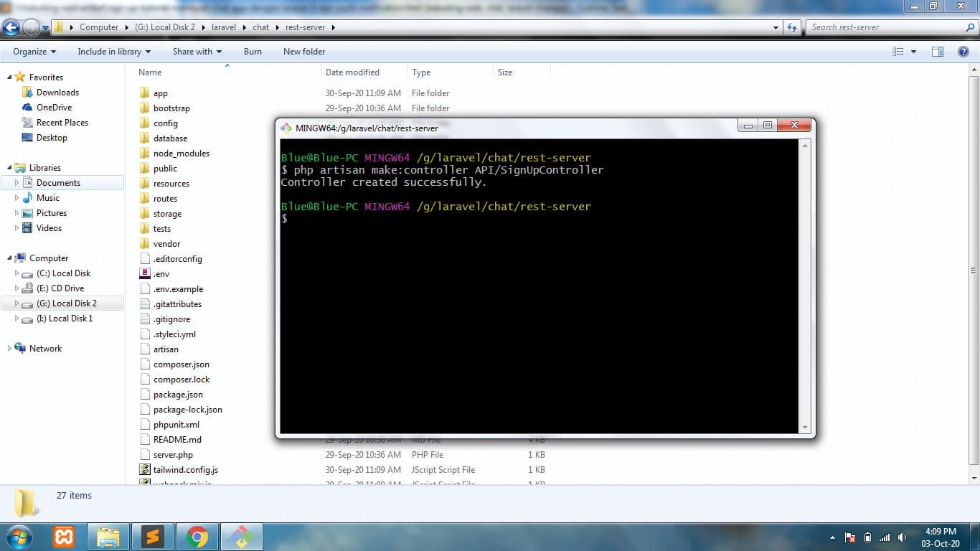Click laravel in the address breadcrumb

[x=223, y=27]
